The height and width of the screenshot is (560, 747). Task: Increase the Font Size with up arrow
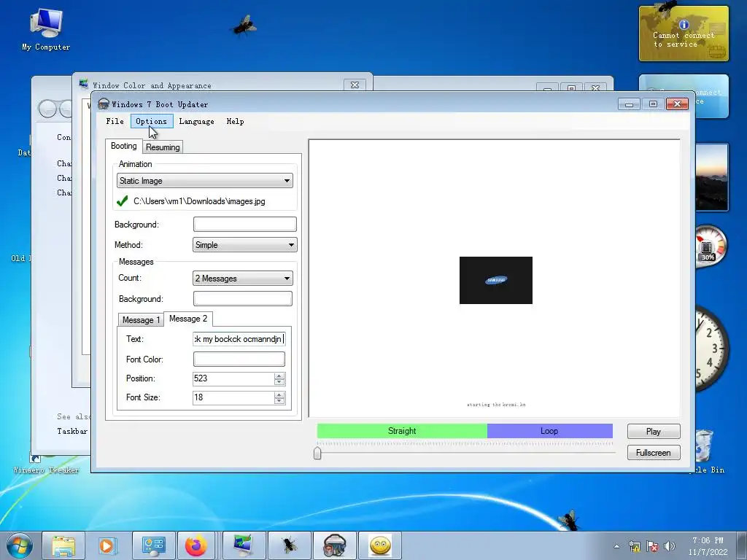[x=279, y=394]
